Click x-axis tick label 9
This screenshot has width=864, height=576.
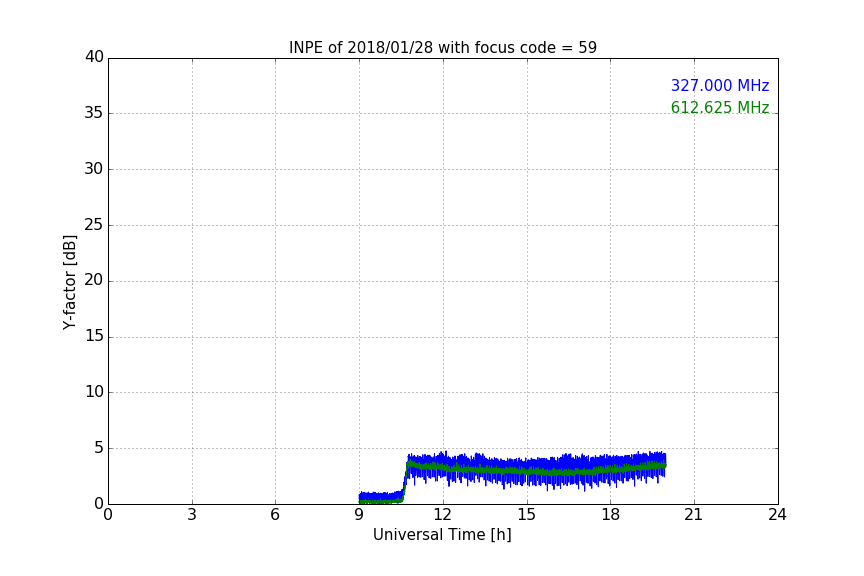[359, 515]
